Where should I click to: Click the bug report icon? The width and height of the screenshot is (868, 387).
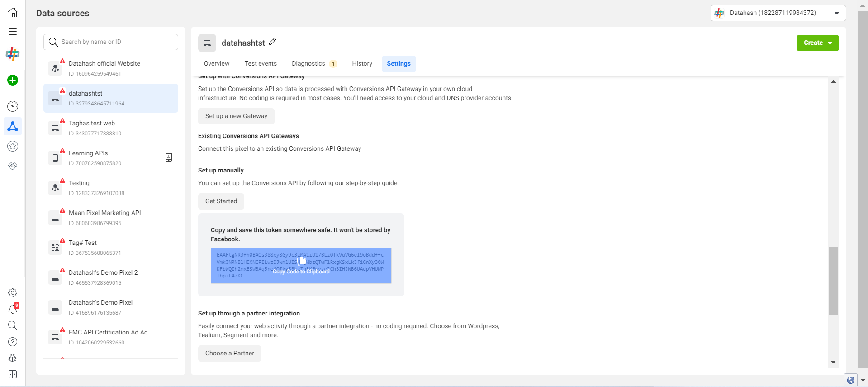13,358
